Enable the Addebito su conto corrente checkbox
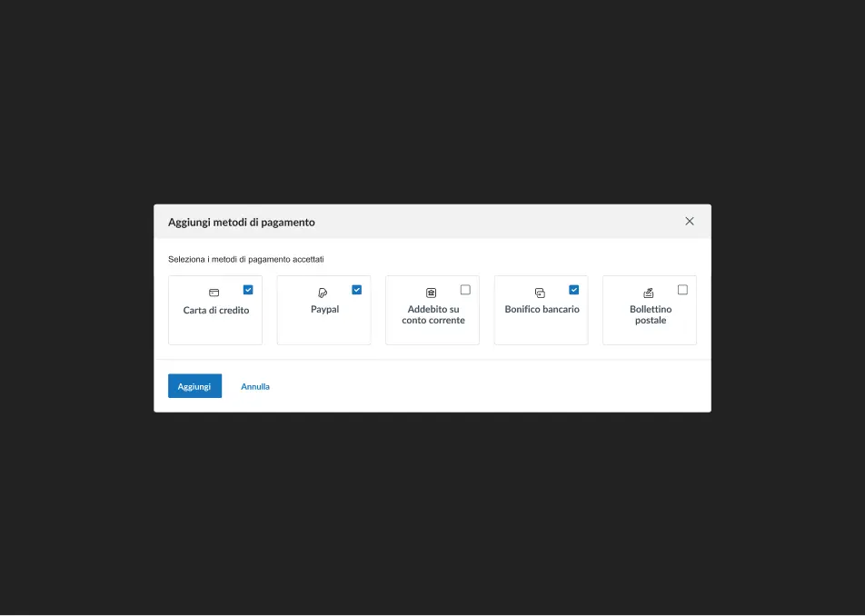Image resolution: width=865 pixels, height=616 pixels. (x=465, y=290)
